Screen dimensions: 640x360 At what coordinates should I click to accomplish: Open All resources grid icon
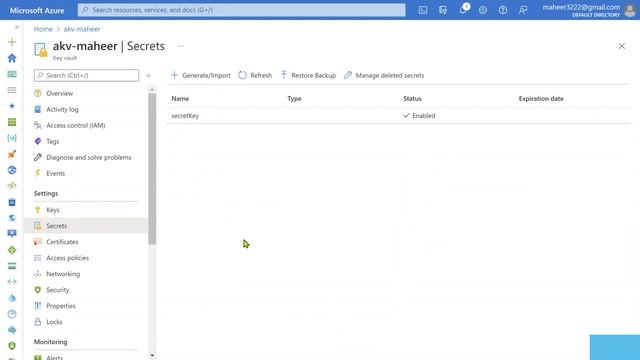(x=12, y=122)
